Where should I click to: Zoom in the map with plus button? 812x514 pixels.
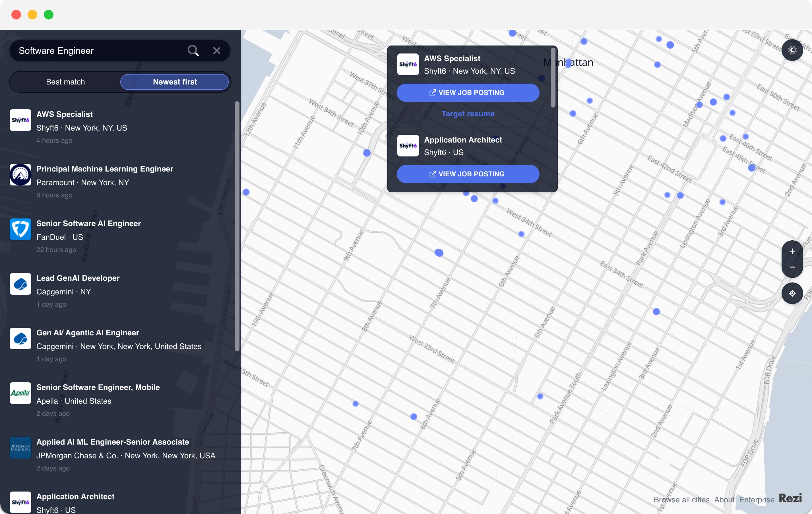coord(792,251)
